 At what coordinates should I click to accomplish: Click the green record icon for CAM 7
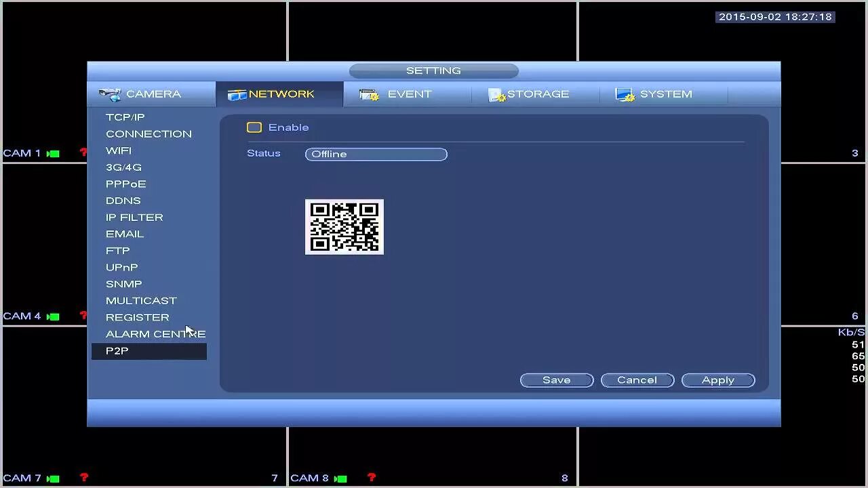pyautogui.click(x=53, y=479)
